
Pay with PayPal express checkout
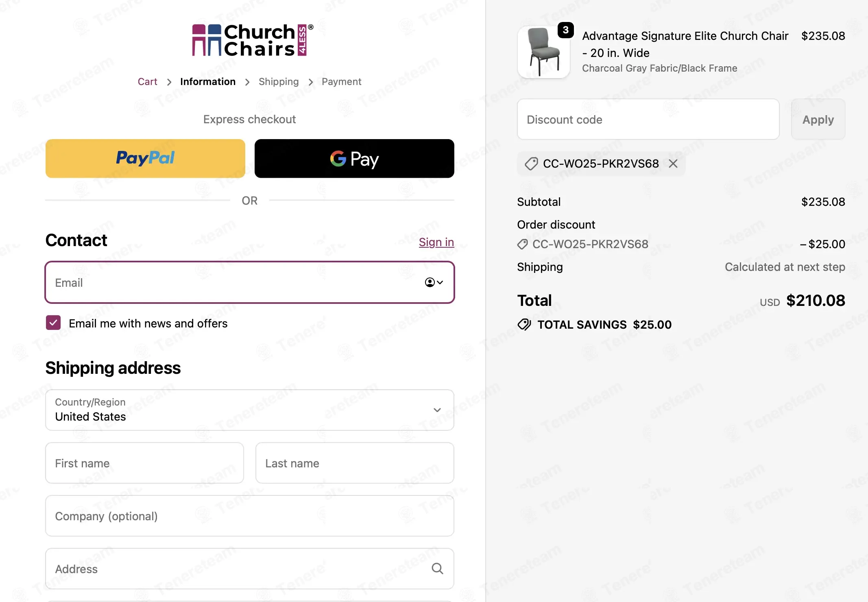(145, 159)
